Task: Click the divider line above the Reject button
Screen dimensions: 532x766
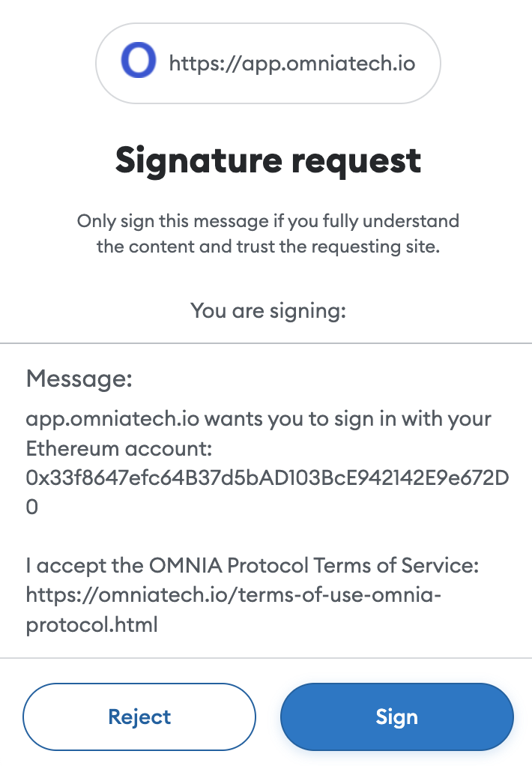Action: 266,658
